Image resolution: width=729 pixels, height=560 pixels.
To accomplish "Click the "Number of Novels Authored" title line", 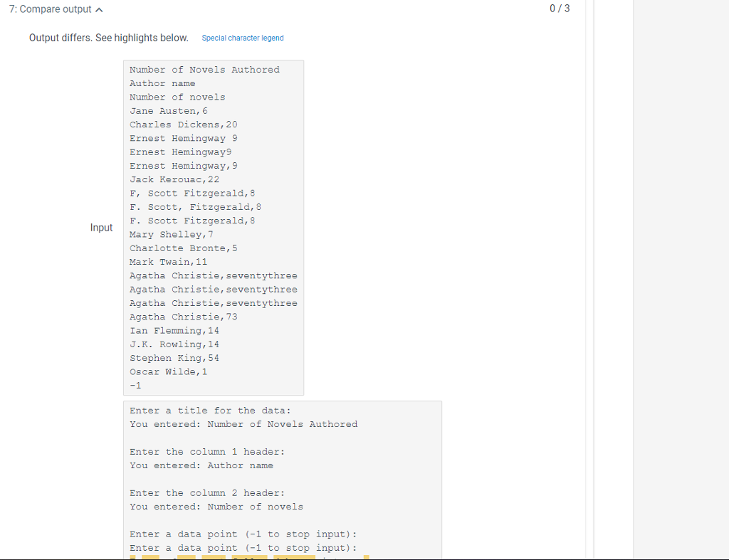I will [204, 69].
